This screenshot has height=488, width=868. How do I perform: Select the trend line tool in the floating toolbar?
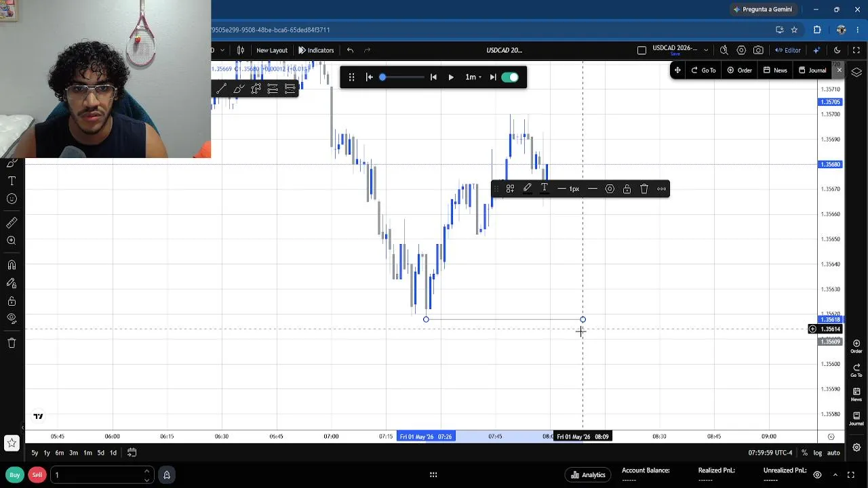click(221, 89)
